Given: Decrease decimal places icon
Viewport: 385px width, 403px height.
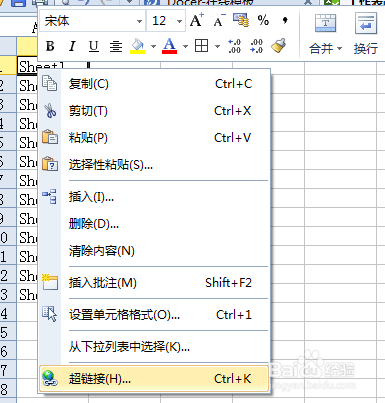Looking at the screenshot, I should [x=256, y=46].
